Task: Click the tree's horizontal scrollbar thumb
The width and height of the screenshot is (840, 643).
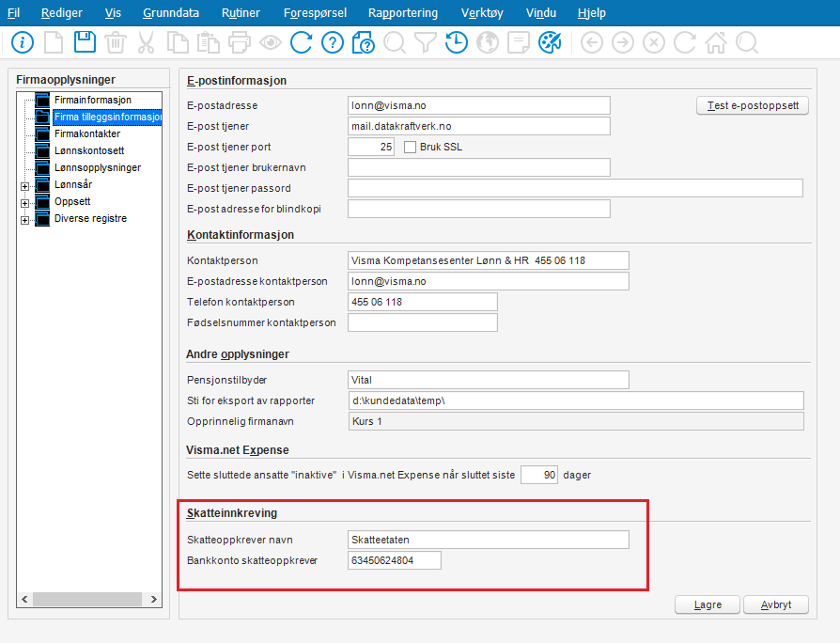Action: pyautogui.click(x=87, y=599)
